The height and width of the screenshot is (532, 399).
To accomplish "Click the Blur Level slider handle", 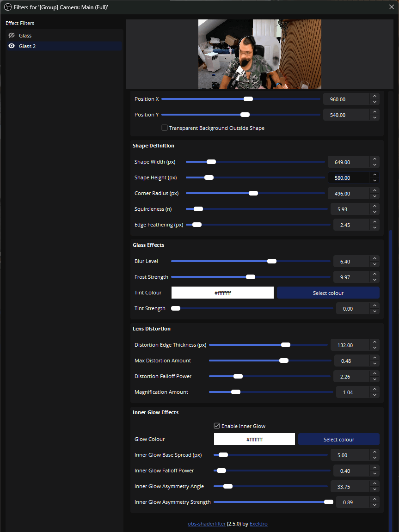I will coord(272,261).
